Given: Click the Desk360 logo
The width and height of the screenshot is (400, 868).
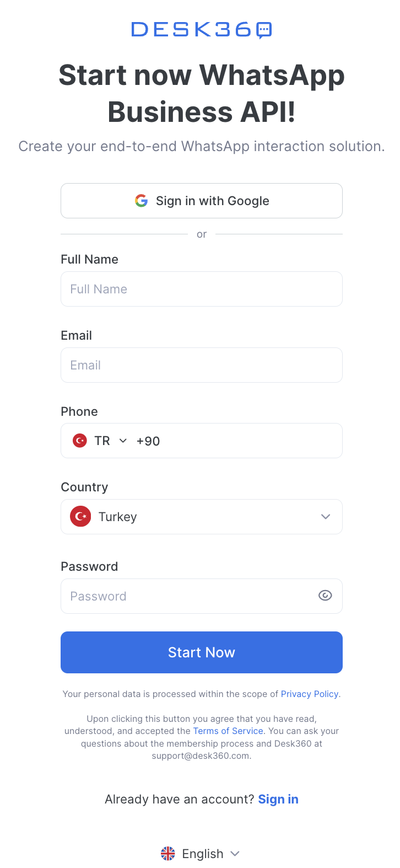Looking at the screenshot, I should tap(201, 30).
